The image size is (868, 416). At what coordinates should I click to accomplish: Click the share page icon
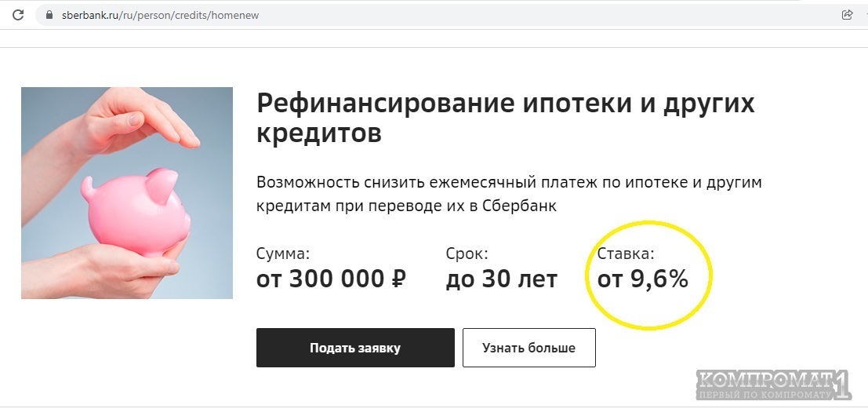pos(847,15)
